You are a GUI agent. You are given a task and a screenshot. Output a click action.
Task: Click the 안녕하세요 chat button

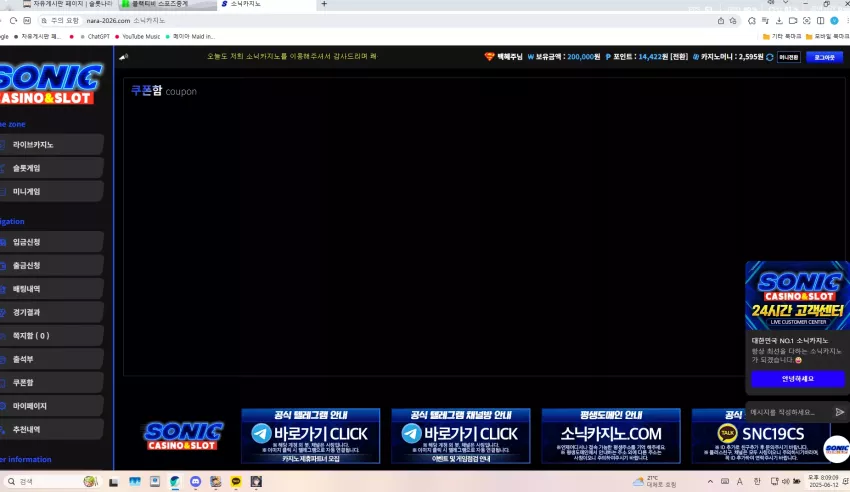797,379
